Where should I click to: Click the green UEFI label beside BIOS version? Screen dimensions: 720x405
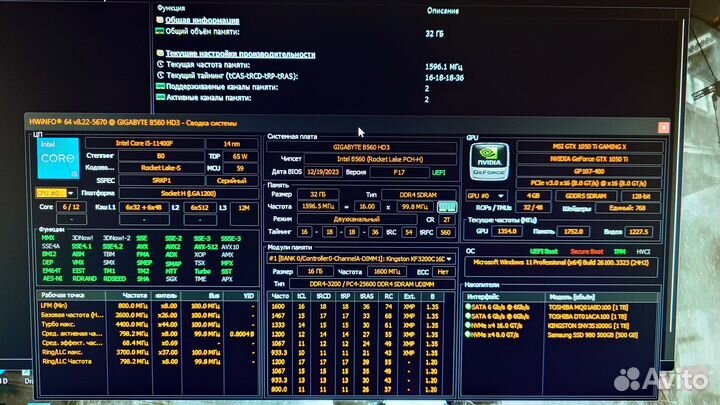[x=439, y=173]
